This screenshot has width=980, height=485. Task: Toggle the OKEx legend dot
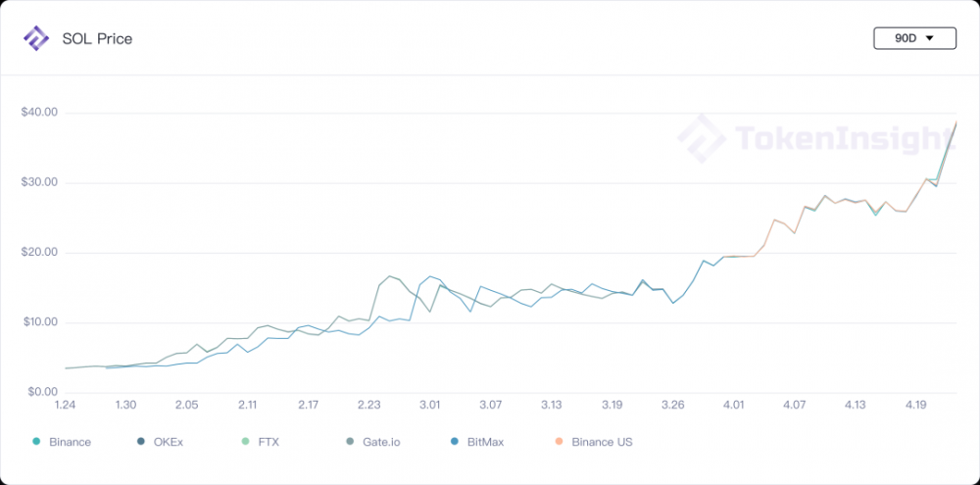pos(141,442)
